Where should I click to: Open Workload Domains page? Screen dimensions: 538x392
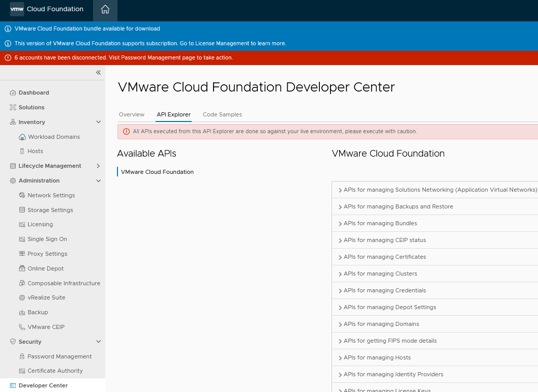[x=54, y=137]
